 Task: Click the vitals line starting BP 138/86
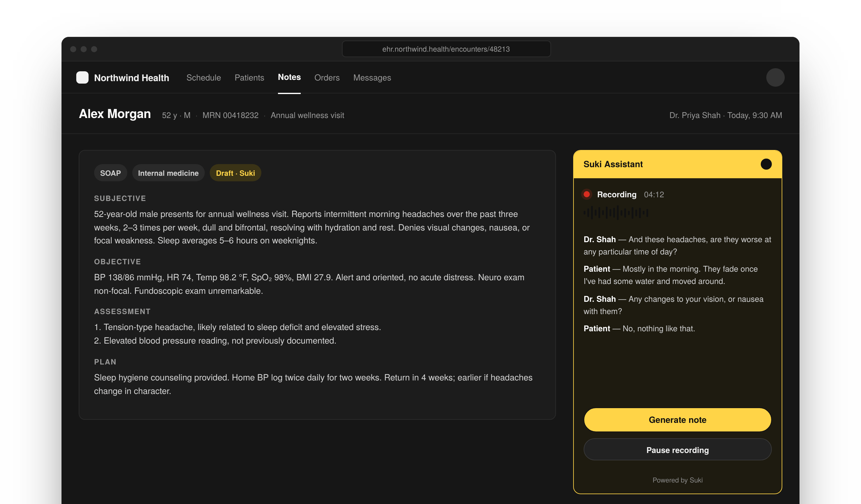coord(309,284)
